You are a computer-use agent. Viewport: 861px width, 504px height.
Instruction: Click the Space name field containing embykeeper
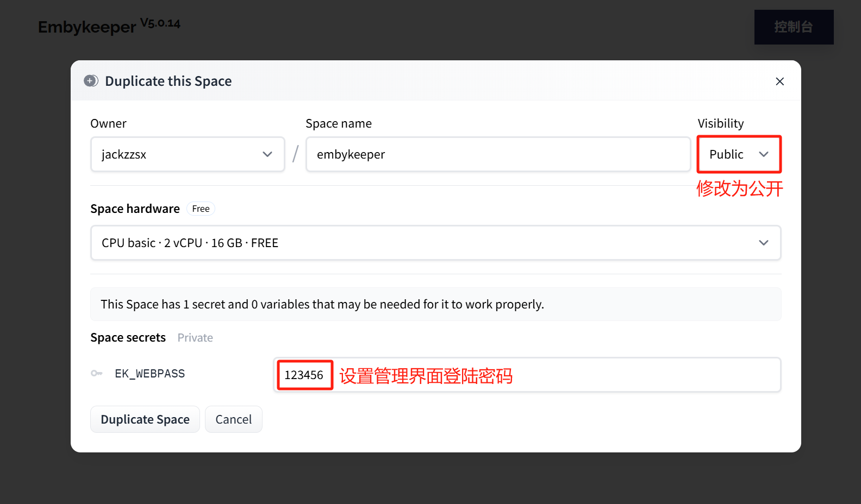coord(498,154)
